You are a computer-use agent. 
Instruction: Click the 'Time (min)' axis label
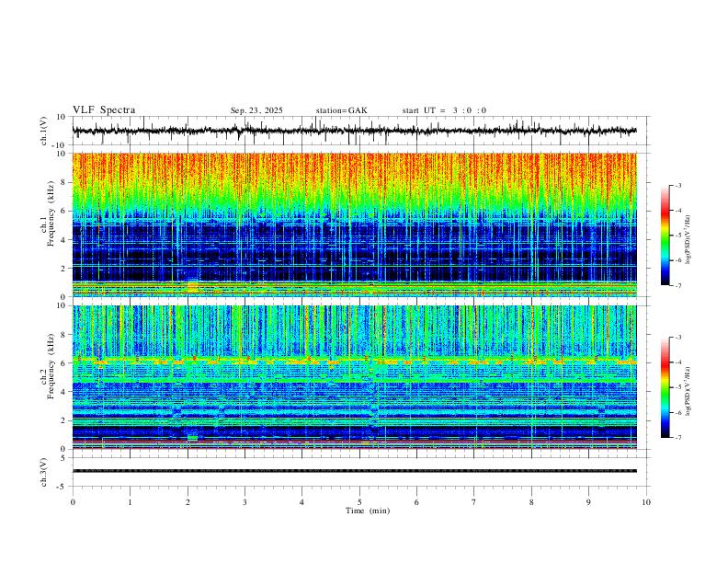[368, 511]
